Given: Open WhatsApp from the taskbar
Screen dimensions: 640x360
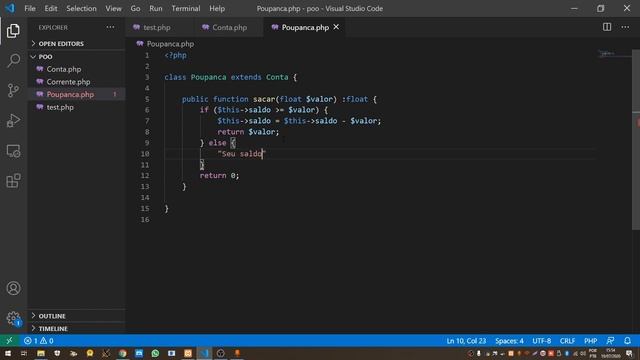Looking at the screenshot, I should 155,353.
